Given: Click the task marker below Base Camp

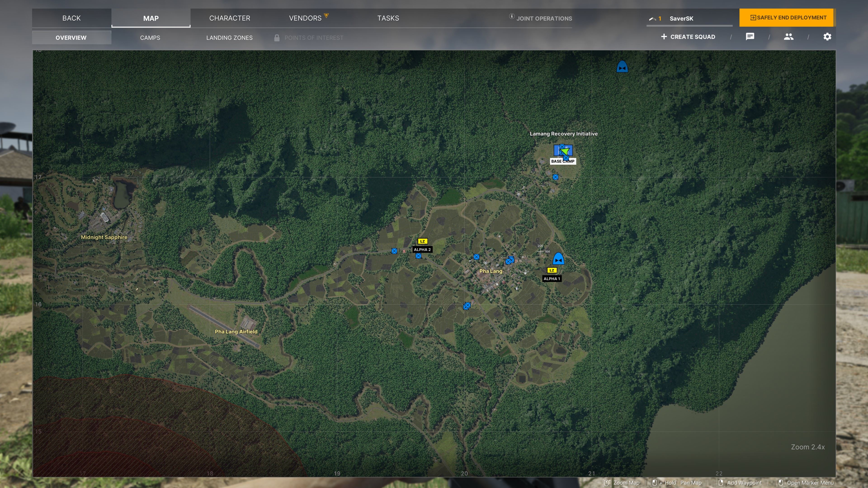Looking at the screenshot, I should [x=555, y=177].
